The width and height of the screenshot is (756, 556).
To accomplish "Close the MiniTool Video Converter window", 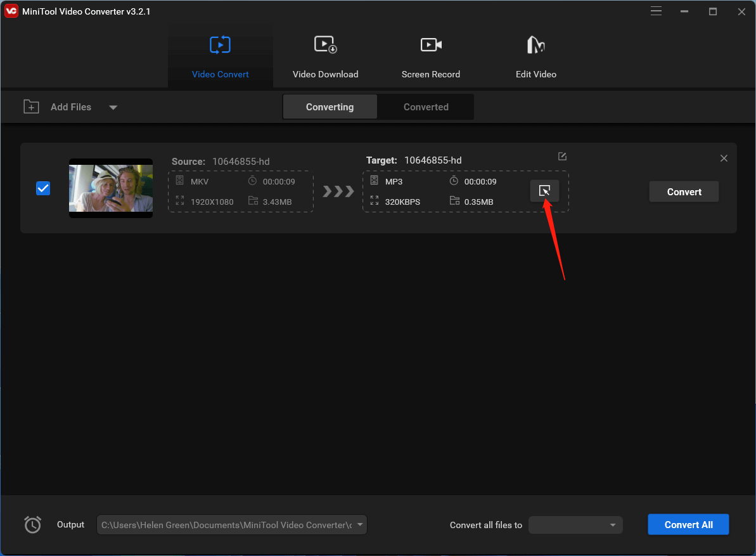I will (741, 11).
